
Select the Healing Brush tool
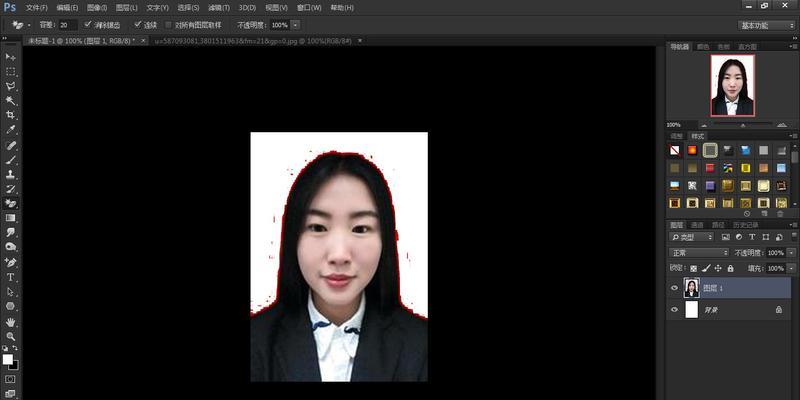(x=10, y=145)
